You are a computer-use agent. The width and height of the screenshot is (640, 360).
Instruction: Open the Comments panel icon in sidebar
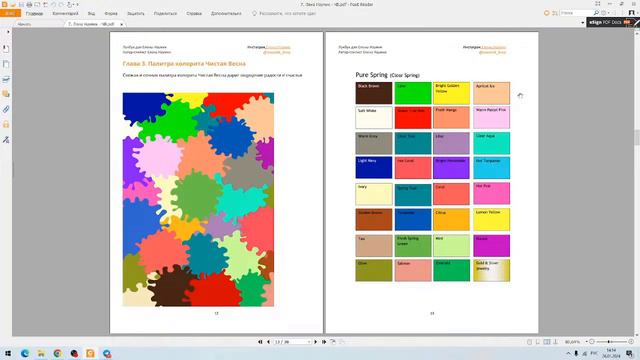6,94
